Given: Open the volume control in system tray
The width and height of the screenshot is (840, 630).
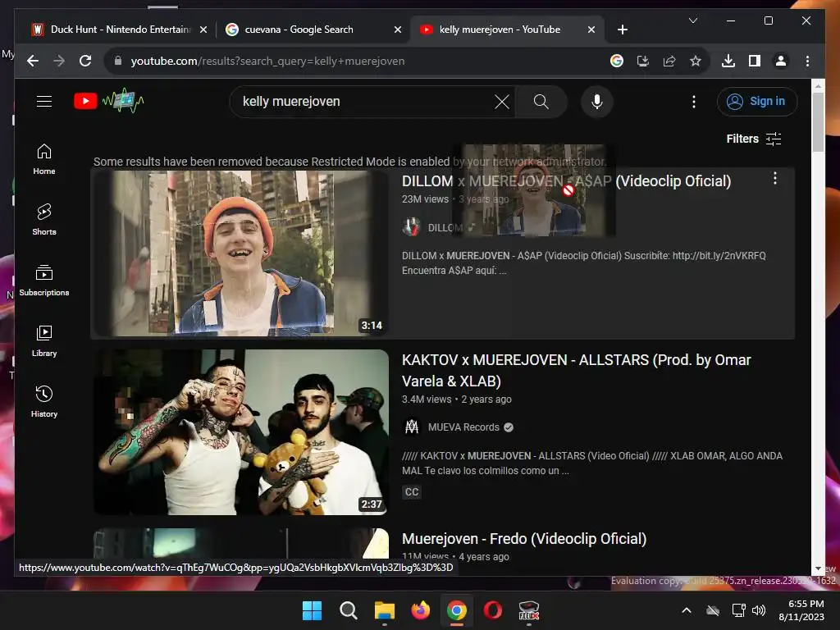Looking at the screenshot, I should (x=759, y=610).
